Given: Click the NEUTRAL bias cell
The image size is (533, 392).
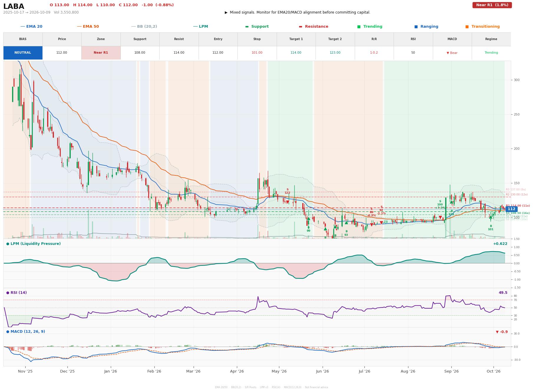Looking at the screenshot, I should (x=23, y=53).
